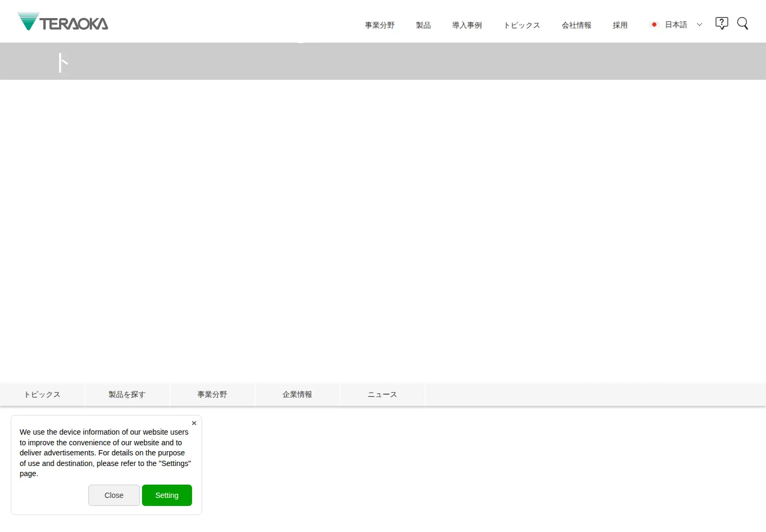
Task: Open the search magnifier icon
Action: pyautogui.click(x=743, y=23)
